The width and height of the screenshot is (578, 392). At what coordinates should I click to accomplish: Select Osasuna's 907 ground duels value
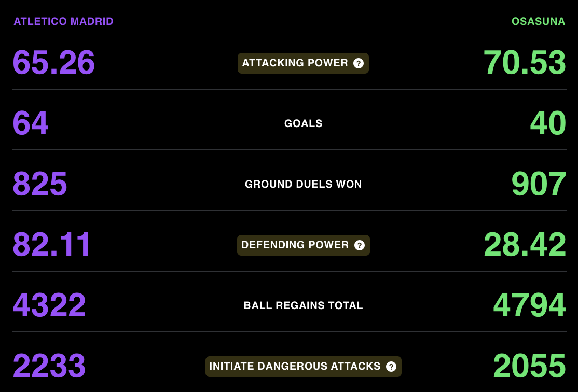539,184
